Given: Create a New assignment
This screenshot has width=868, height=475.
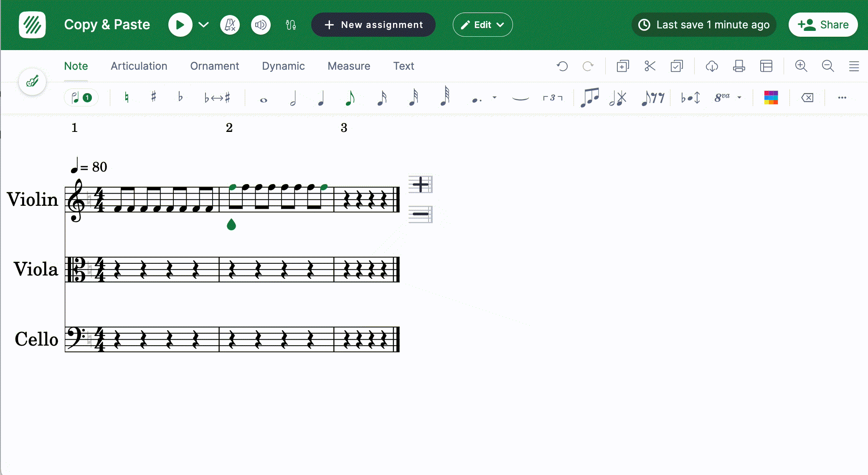Looking at the screenshot, I should (x=373, y=25).
